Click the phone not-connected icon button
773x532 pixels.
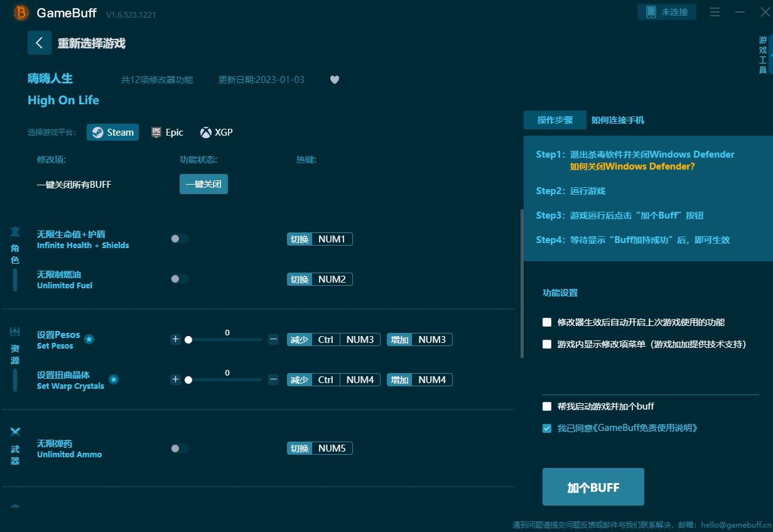[667, 12]
